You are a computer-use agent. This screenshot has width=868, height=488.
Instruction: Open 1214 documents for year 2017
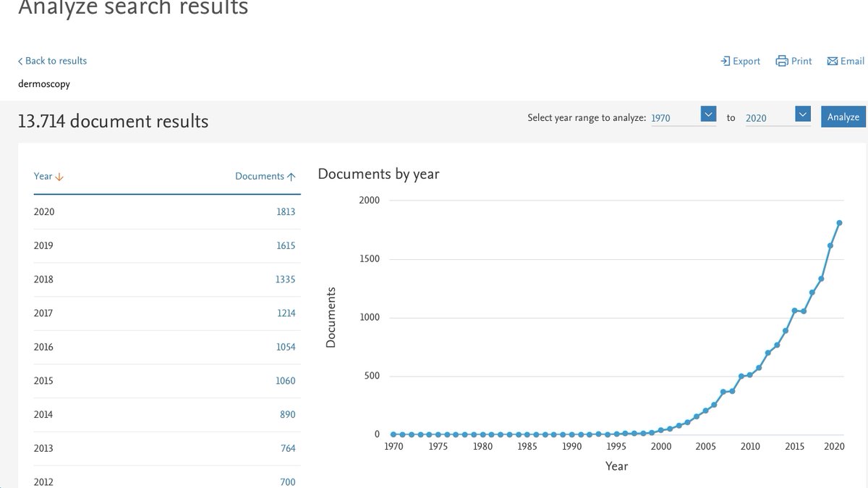click(285, 314)
